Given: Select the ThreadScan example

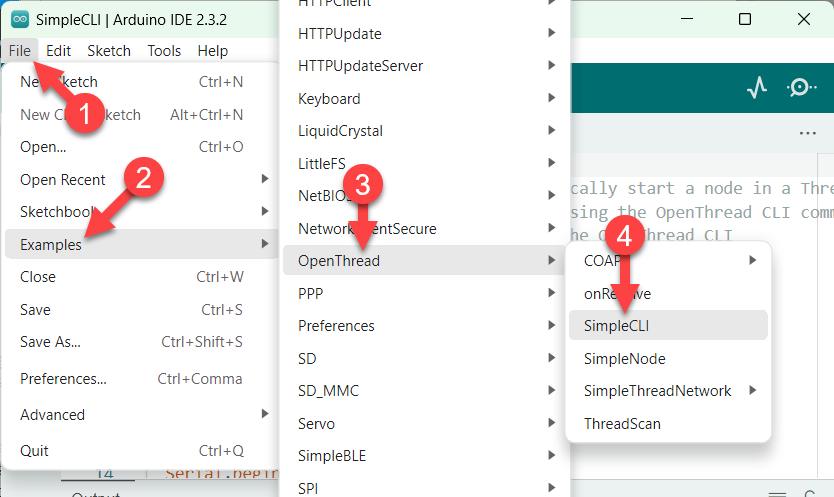Looking at the screenshot, I should point(622,423).
